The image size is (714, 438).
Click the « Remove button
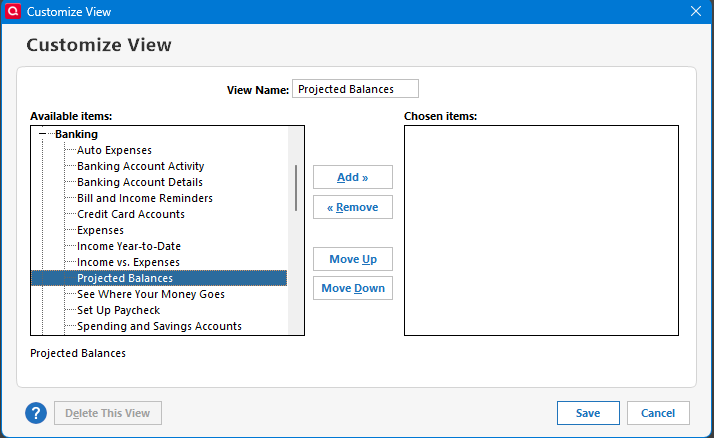(x=352, y=207)
